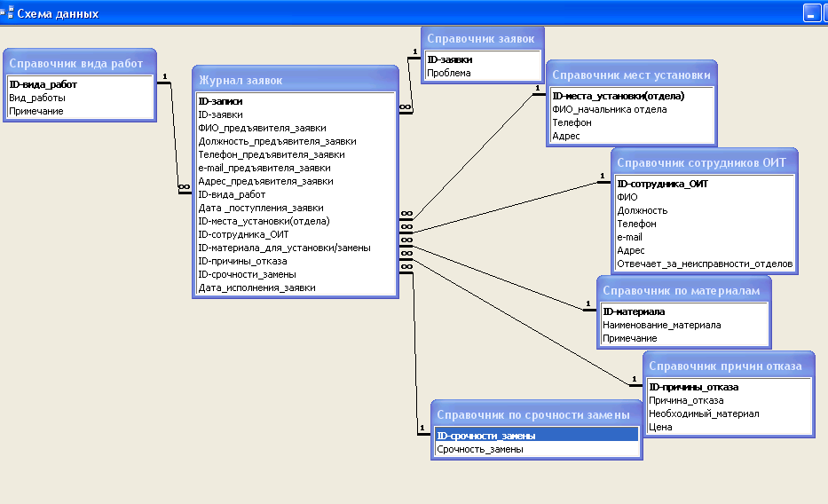Click relationship line entering Справочник по материалам

(498, 278)
